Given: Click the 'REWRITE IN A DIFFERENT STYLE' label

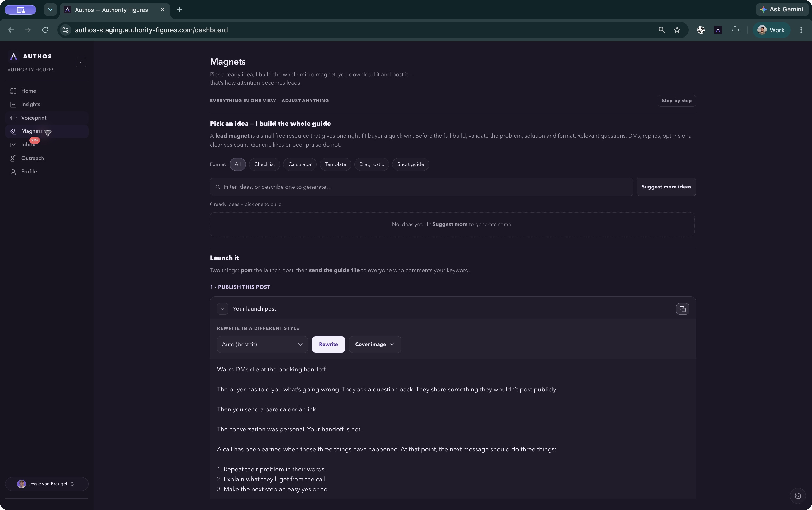Looking at the screenshot, I should pyautogui.click(x=258, y=328).
